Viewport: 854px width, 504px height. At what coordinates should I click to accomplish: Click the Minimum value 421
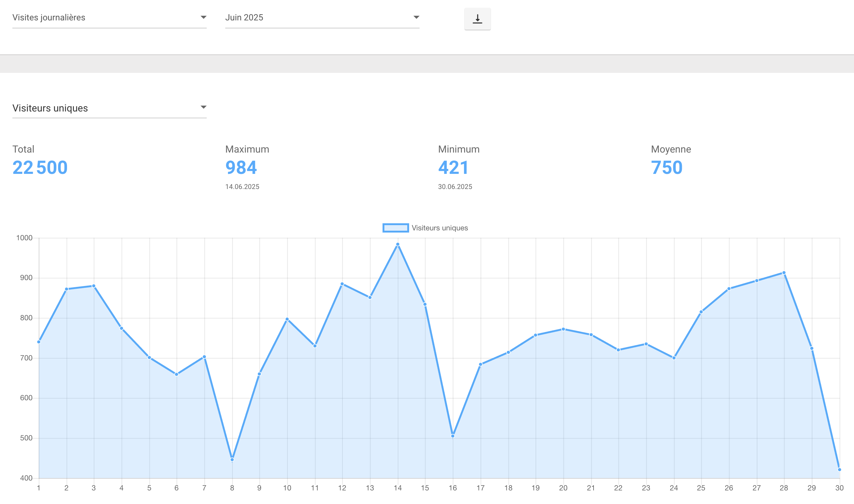(453, 167)
